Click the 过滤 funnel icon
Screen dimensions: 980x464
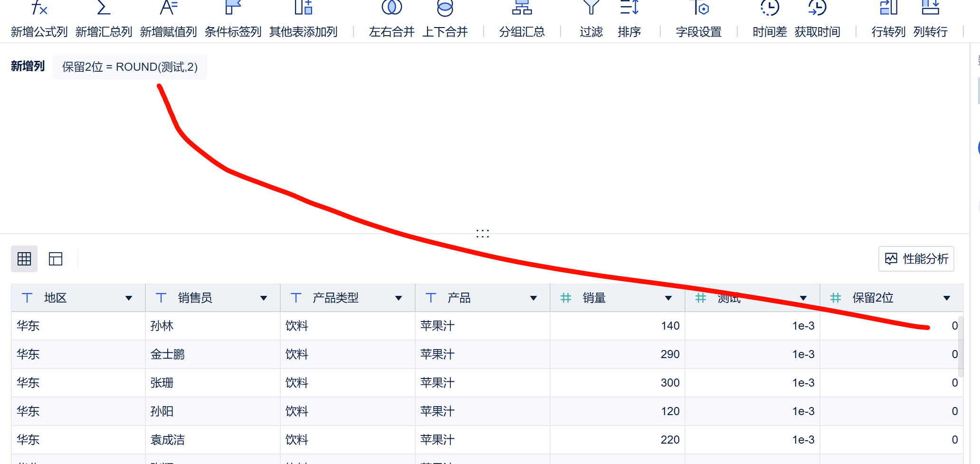pyautogui.click(x=591, y=8)
